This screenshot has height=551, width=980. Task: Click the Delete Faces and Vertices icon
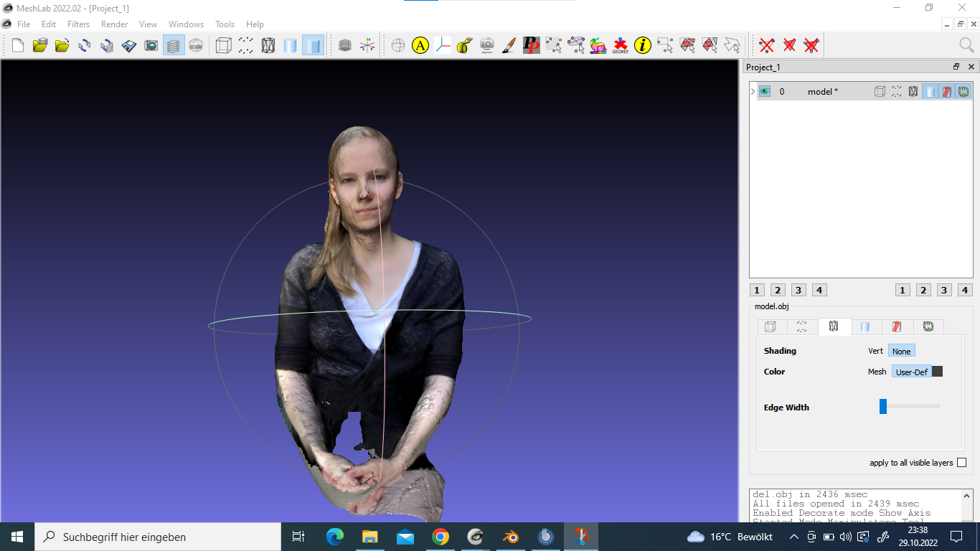811,46
